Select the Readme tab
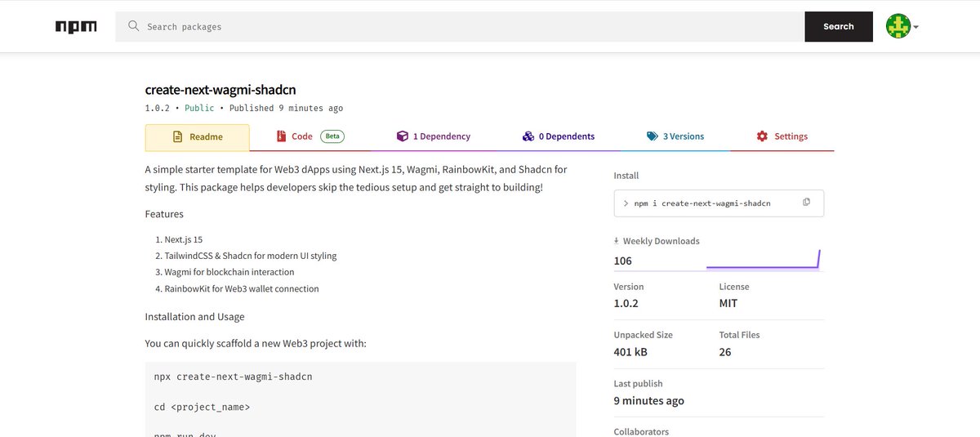 [197, 137]
